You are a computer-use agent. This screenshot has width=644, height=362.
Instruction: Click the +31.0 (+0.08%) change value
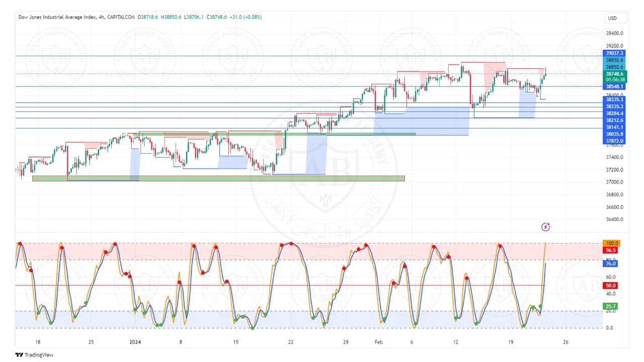[x=246, y=17]
